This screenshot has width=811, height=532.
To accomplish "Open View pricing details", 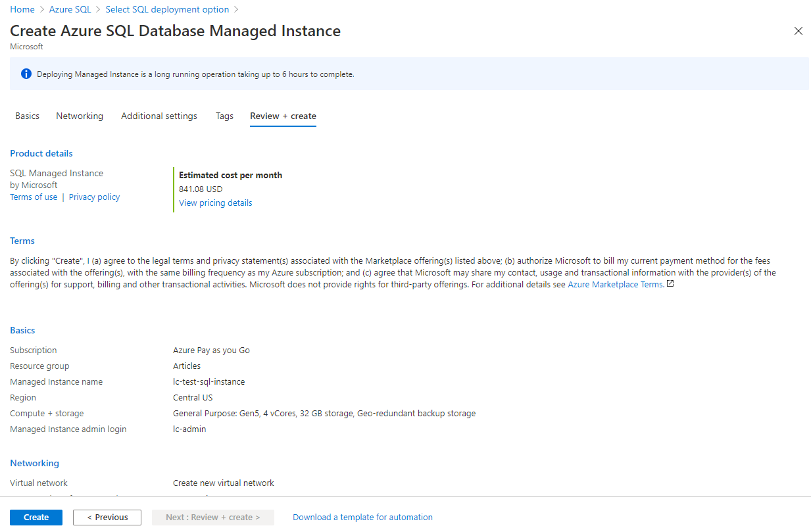I will click(x=215, y=203).
